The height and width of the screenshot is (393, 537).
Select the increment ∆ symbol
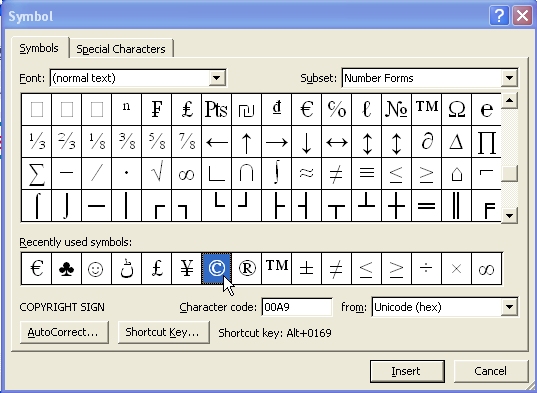[457, 141]
